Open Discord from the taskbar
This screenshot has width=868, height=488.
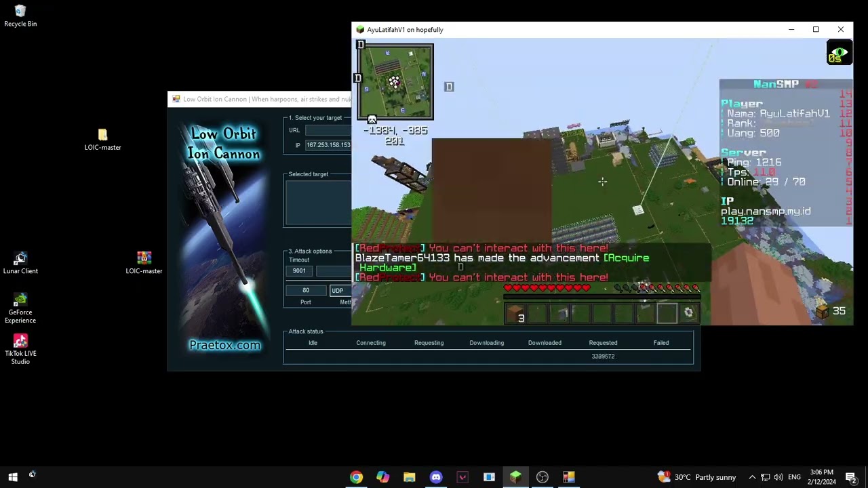(436, 477)
